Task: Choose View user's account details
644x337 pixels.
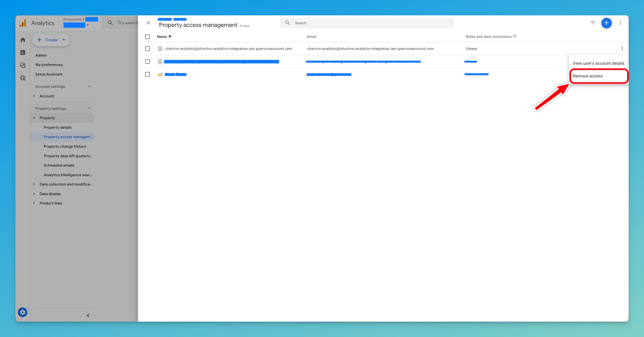Action: [x=598, y=63]
